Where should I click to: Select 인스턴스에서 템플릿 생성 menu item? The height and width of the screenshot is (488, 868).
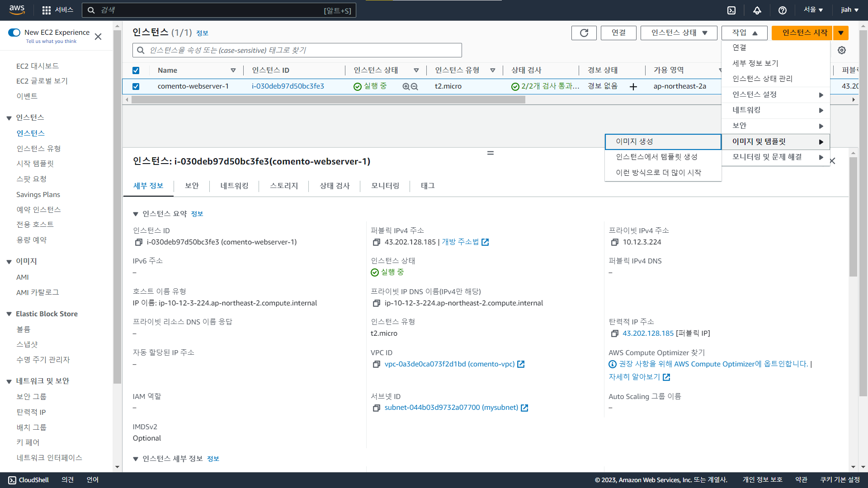tap(663, 157)
